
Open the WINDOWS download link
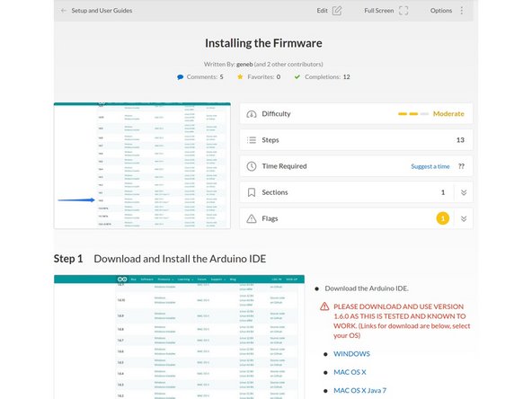[x=351, y=354]
